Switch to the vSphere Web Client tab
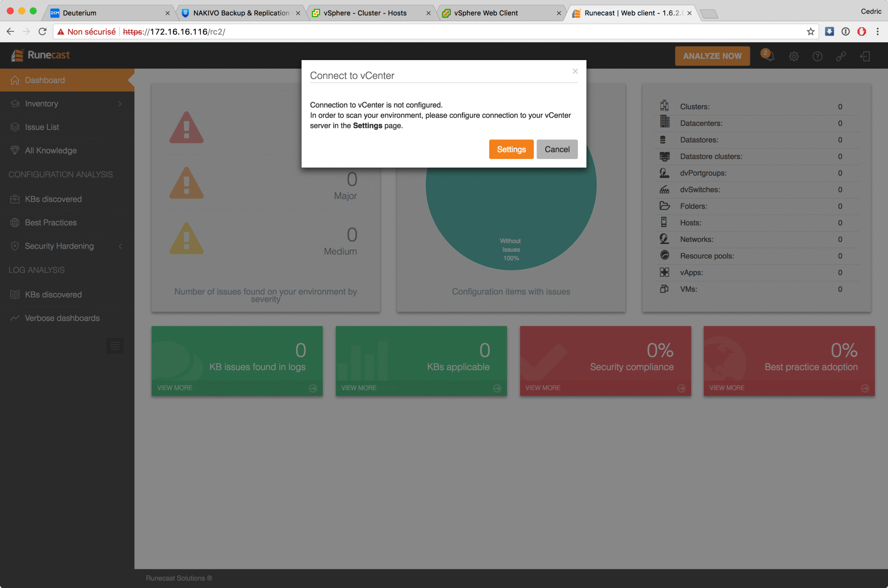This screenshot has width=888, height=588. tap(486, 13)
